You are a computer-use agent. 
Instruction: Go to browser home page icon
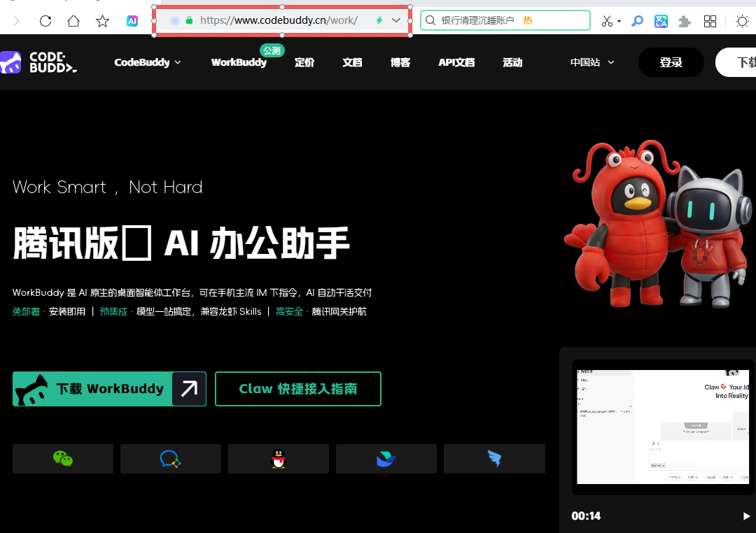tap(73, 21)
